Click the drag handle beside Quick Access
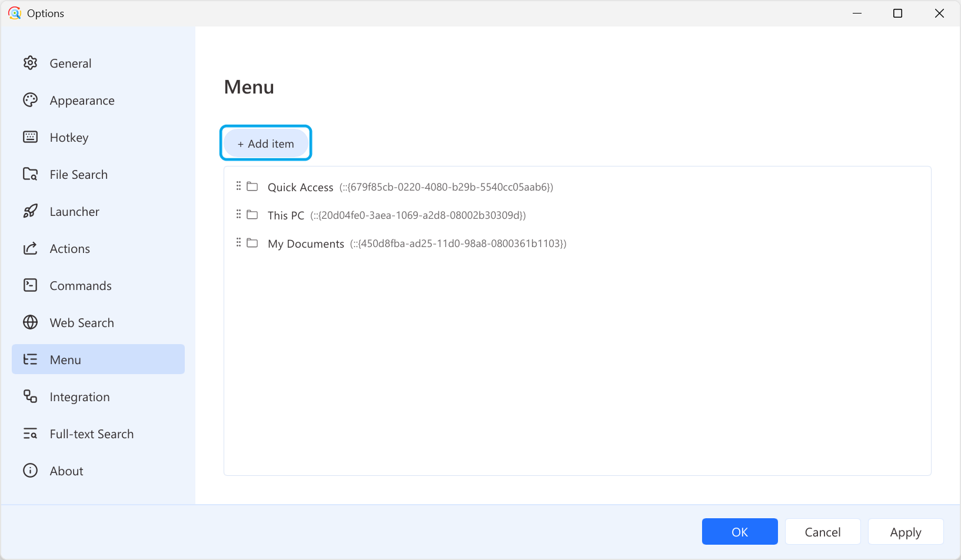Viewport: 961px width, 560px height. (238, 186)
